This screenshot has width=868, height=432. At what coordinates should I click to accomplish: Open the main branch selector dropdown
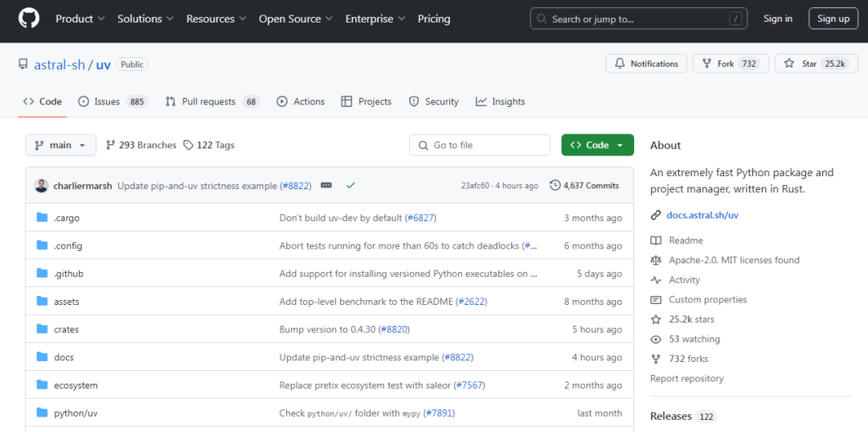point(60,145)
